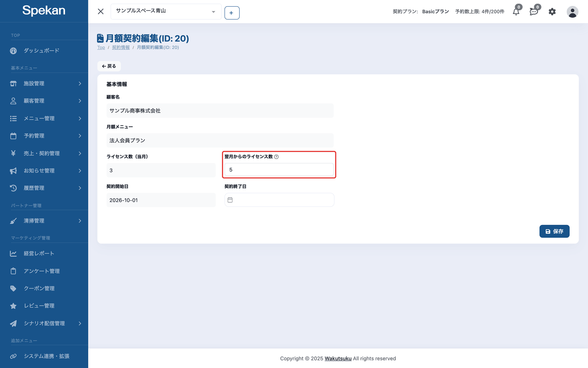Focus 契約終了日 date field
Image resolution: width=588 pixels, height=368 pixels.
point(279,200)
